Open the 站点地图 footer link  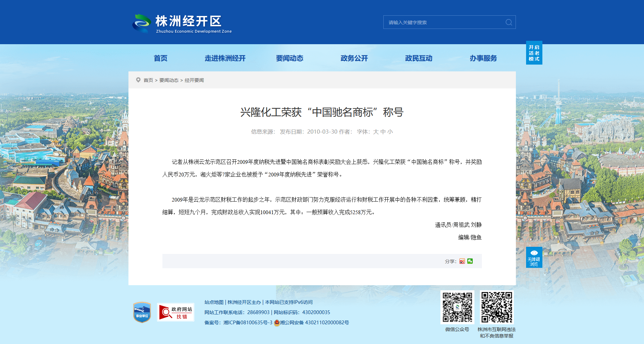pyautogui.click(x=214, y=302)
